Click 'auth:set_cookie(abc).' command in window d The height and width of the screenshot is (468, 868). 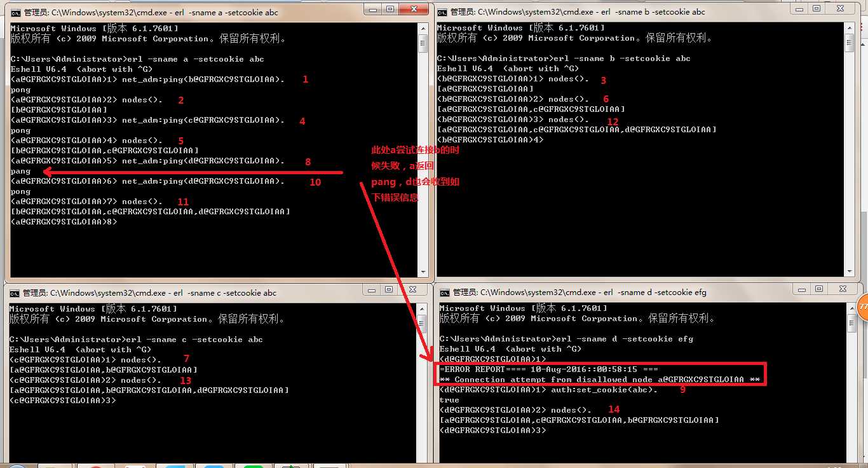605,390
